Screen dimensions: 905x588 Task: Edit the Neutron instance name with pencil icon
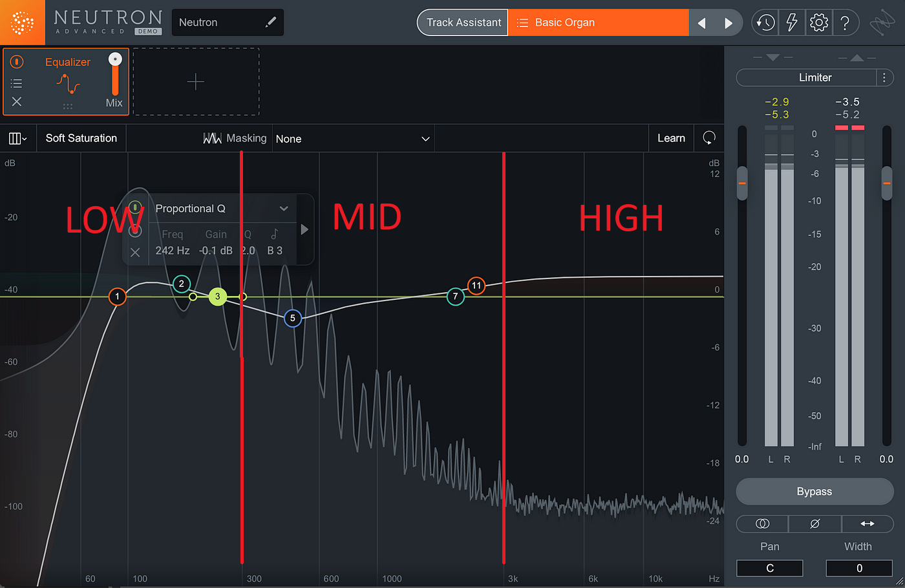coord(271,23)
